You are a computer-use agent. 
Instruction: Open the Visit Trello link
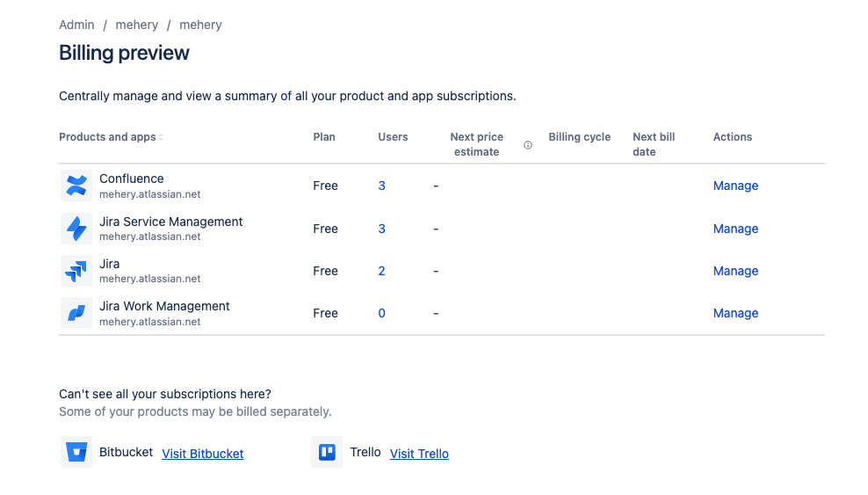coord(419,454)
